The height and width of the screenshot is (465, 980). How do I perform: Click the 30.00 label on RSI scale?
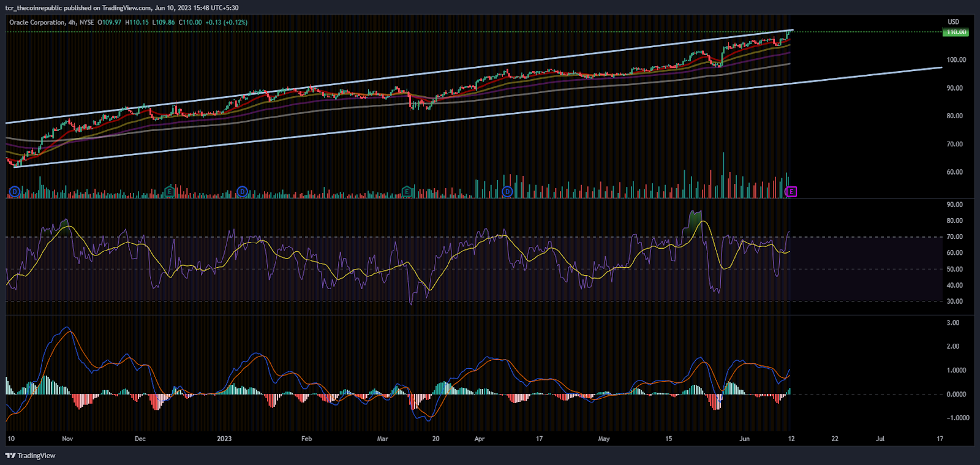[x=954, y=301]
